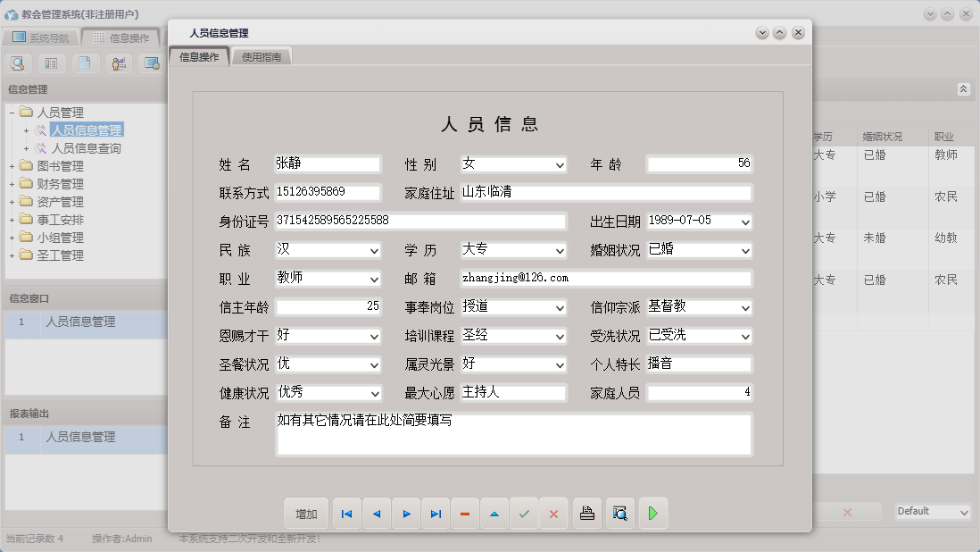980x552 pixels.
Task: Click the print icon in the record toolbar
Action: point(586,513)
